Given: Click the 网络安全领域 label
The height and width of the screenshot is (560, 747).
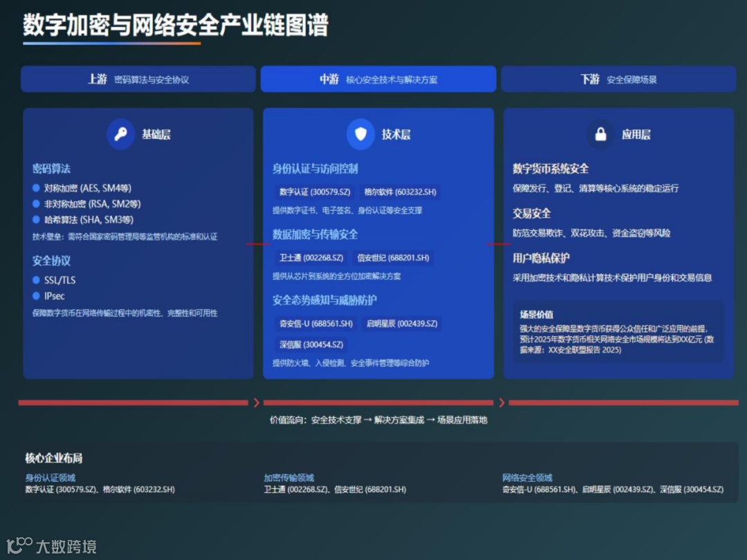Looking at the screenshot, I should [x=527, y=478].
